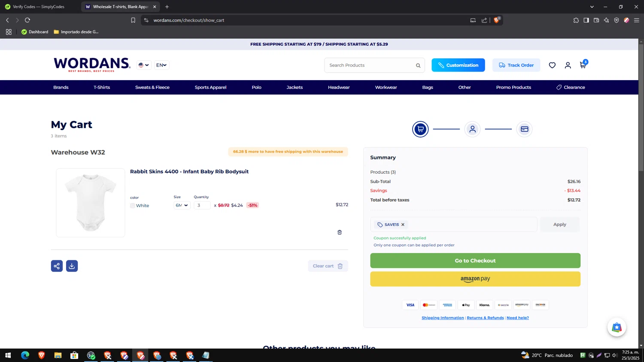Open share icon in address bar

(x=484, y=20)
